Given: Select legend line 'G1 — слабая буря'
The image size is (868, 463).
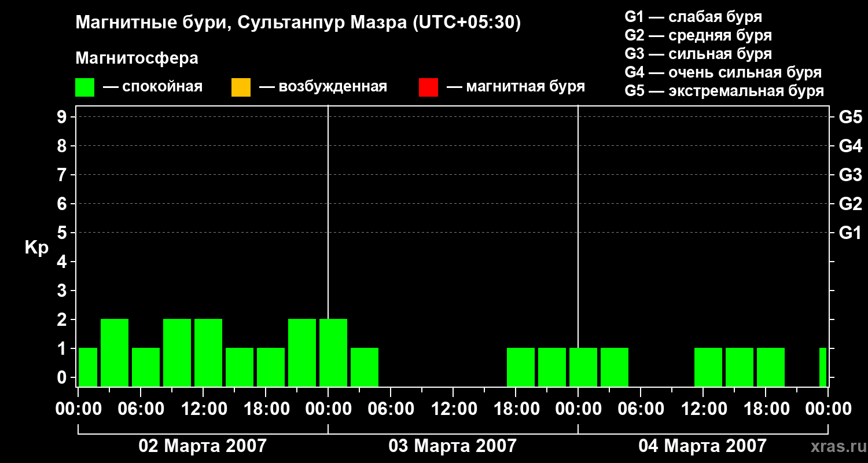Looking at the screenshot, I should pos(693,17).
